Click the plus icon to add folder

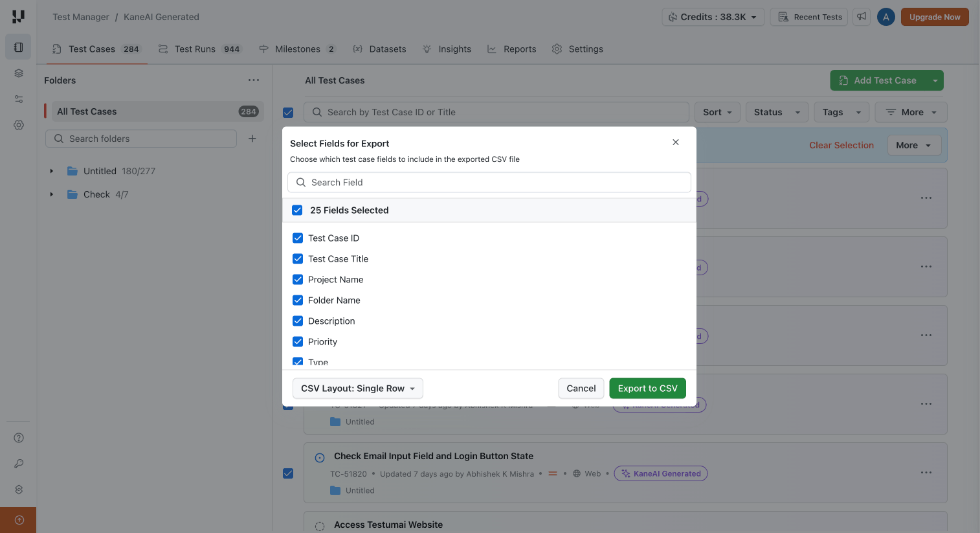(252, 139)
